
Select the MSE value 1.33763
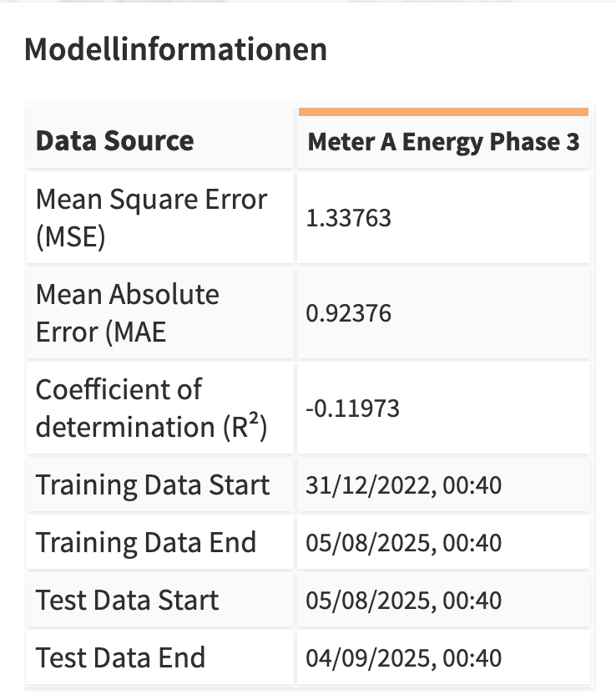(x=349, y=218)
